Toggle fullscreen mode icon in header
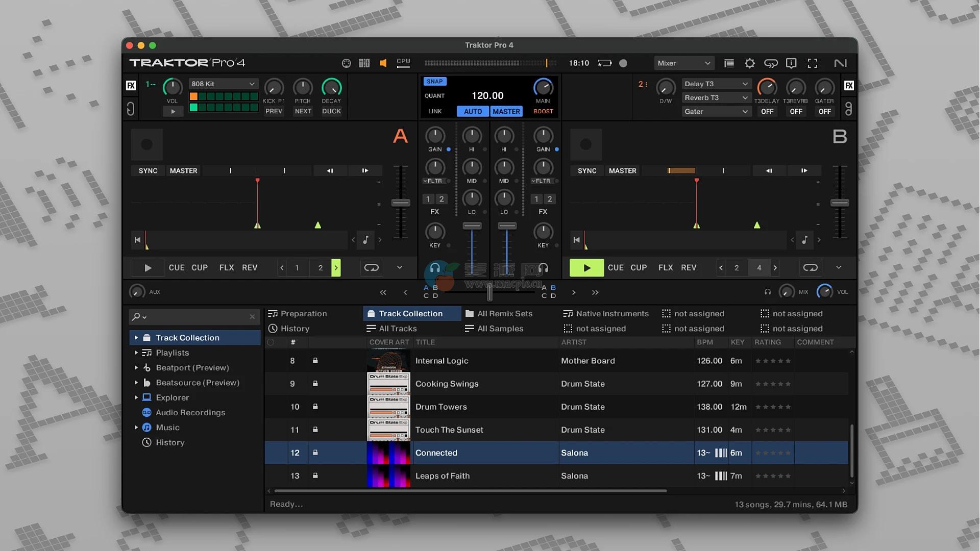Screen dimensions: 980x551 (813, 63)
